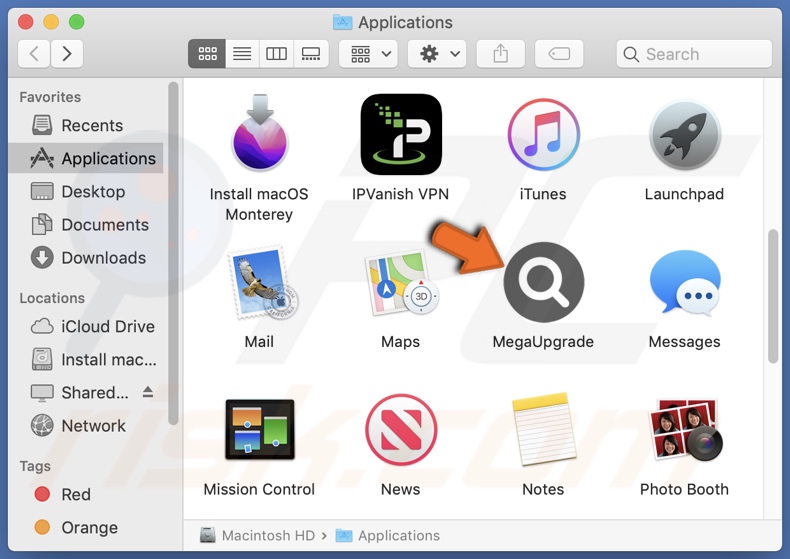The image size is (790, 559).
Task: Select the Mission Control icon
Action: click(x=259, y=430)
